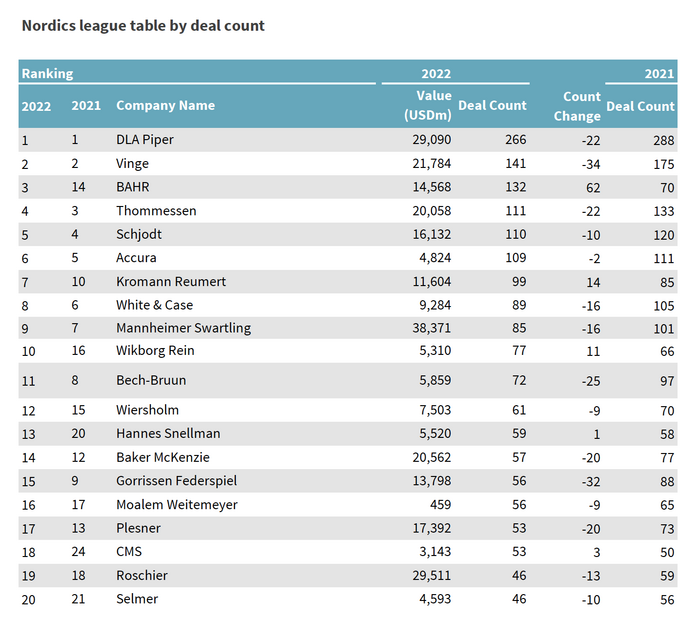
Task: Click BAHR's count change 62
Action: (x=593, y=188)
